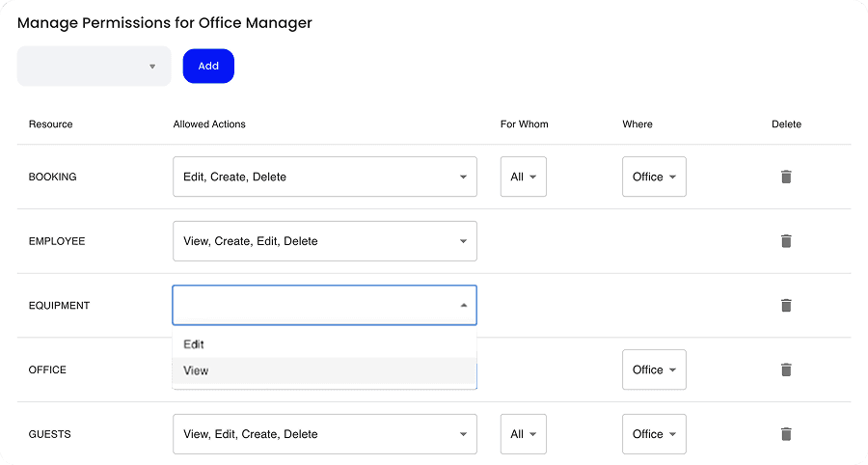
Task: Click the Where column header
Action: [x=637, y=124]
